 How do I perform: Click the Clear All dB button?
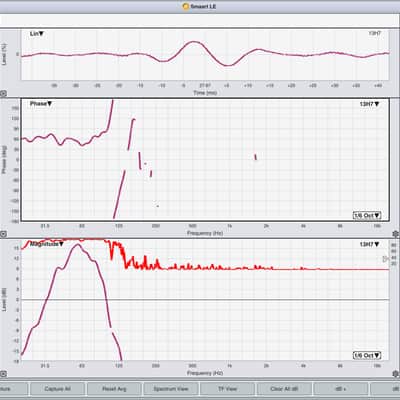[x=284, y=389]
